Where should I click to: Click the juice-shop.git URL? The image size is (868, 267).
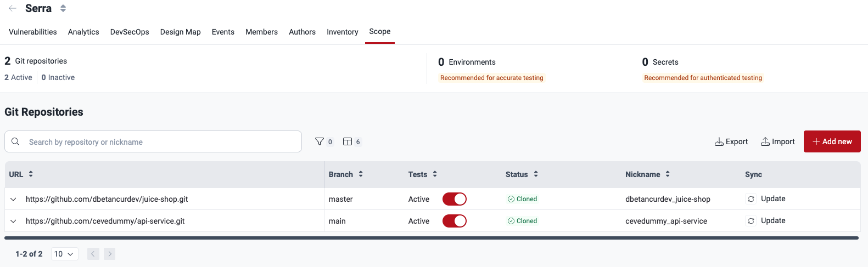(x=107, y=199)
